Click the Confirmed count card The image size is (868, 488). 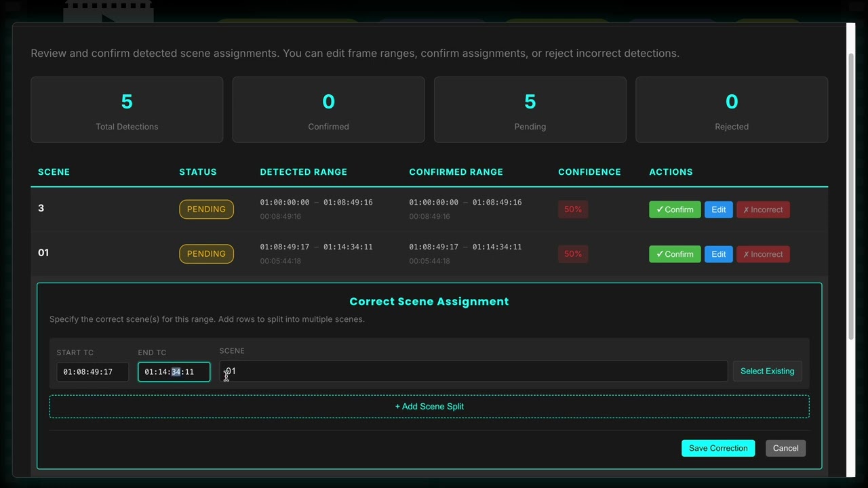328,110
